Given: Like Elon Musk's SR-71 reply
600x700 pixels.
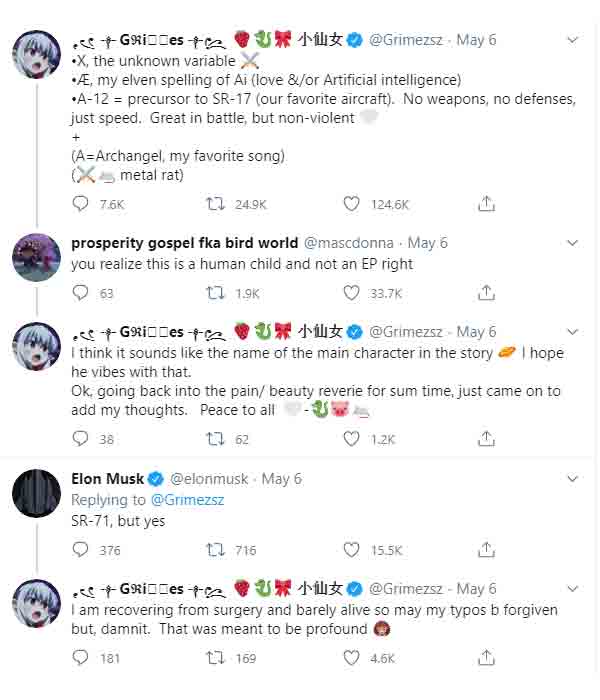Looking at the screenshot, I should (351, 550).
